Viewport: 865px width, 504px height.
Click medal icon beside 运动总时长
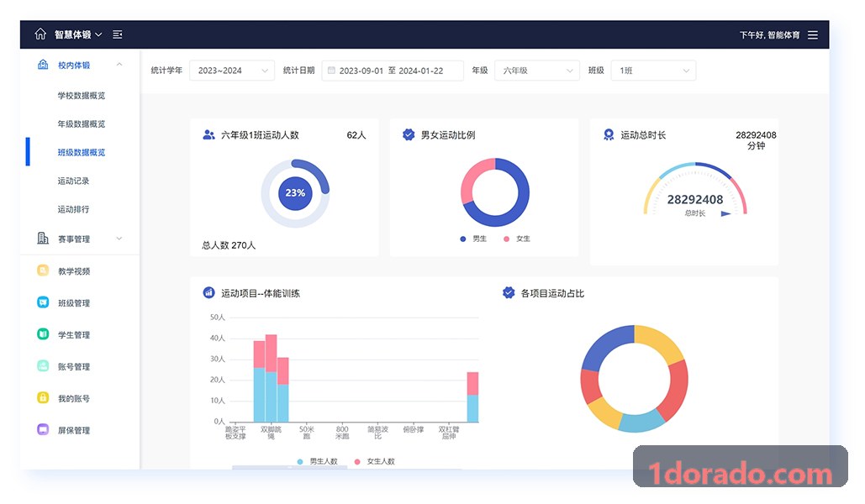pos(609,134)
